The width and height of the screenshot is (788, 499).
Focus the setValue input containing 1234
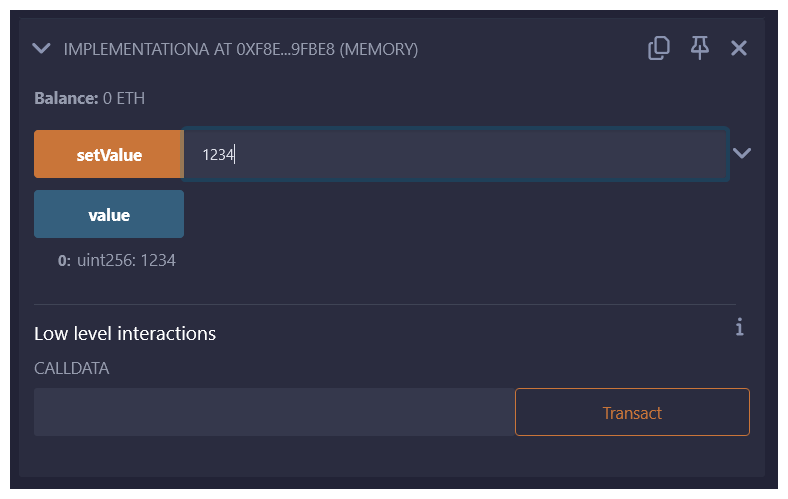point(455,155)
